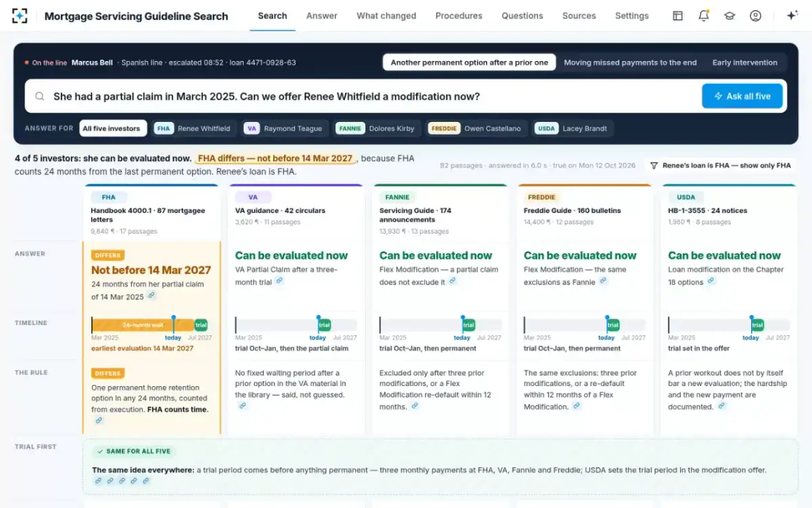812x508 pixels.
Task: Switch to the Answer tab
Action: click(x=322, y=16)
